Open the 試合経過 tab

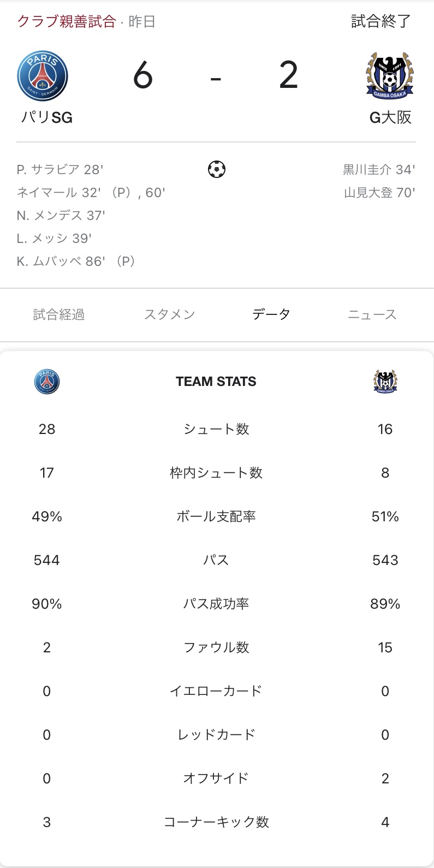(x=59, y=314)
